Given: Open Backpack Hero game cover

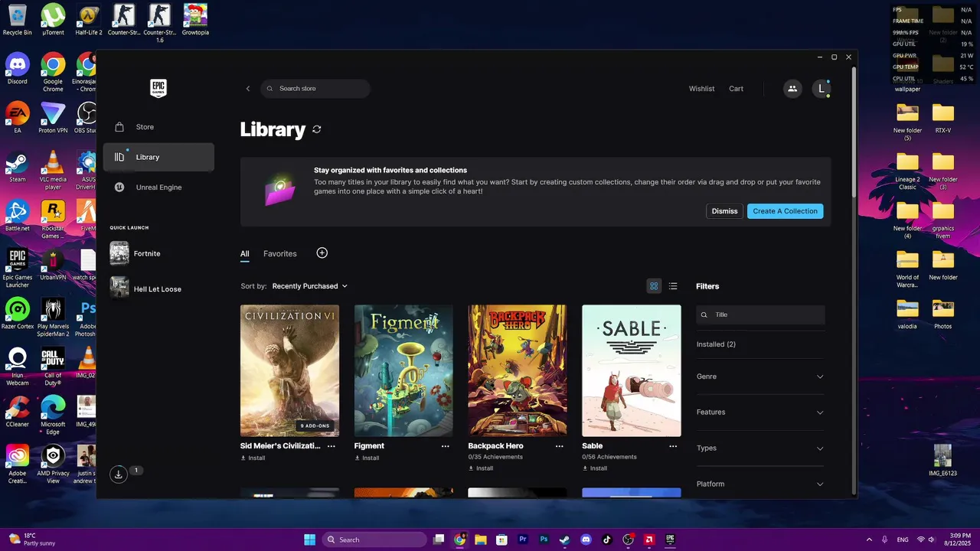Looking at the screenshot, I should [518, 370].
